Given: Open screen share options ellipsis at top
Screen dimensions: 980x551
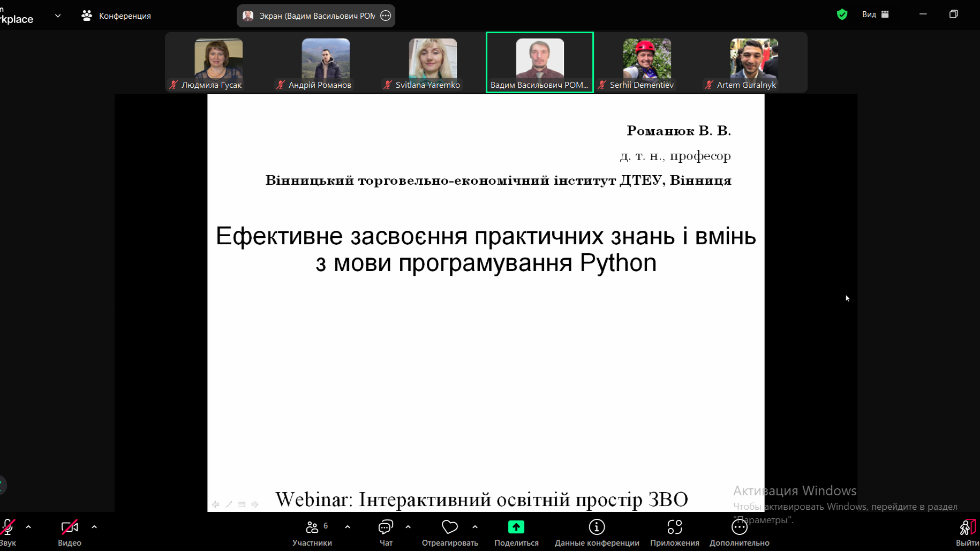Looking at the screenshot, I should point(386,16).
